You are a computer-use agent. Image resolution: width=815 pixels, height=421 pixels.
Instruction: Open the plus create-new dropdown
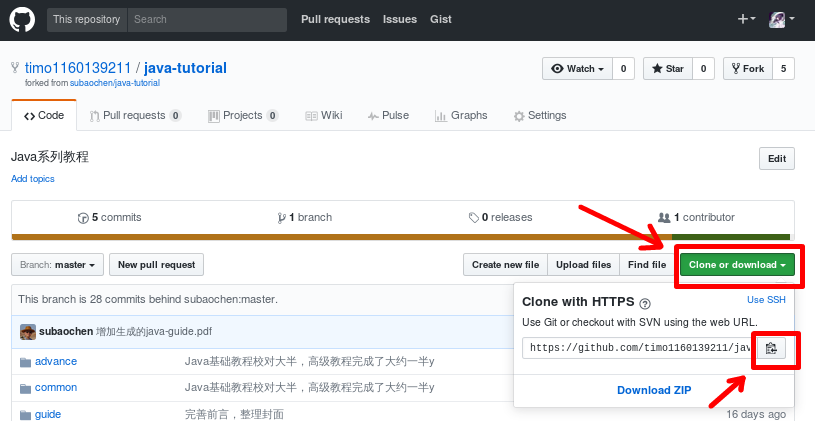pos(746,19)
